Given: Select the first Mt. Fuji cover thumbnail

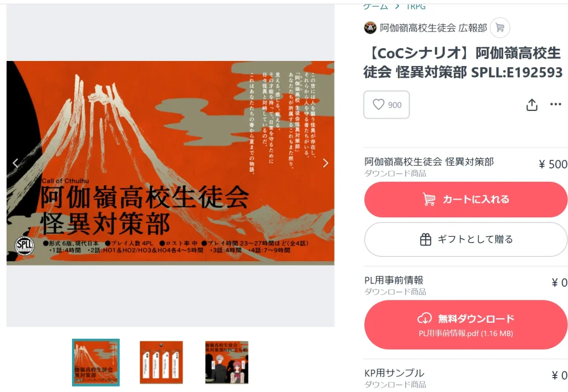Looking at the screenshot, I should [95, 362].
